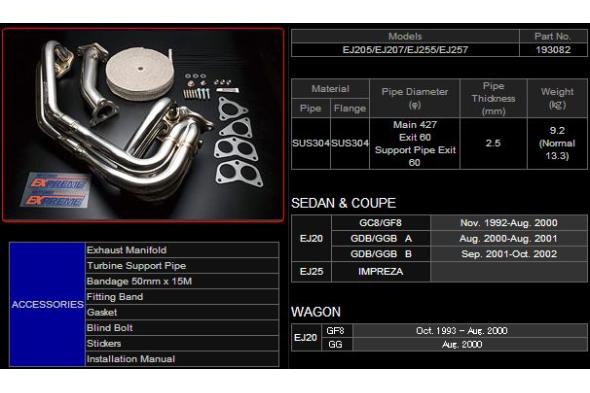590x393 pixels.
Task: Click the GC8/GF8 model cell
Action: (x=380, y=223)
